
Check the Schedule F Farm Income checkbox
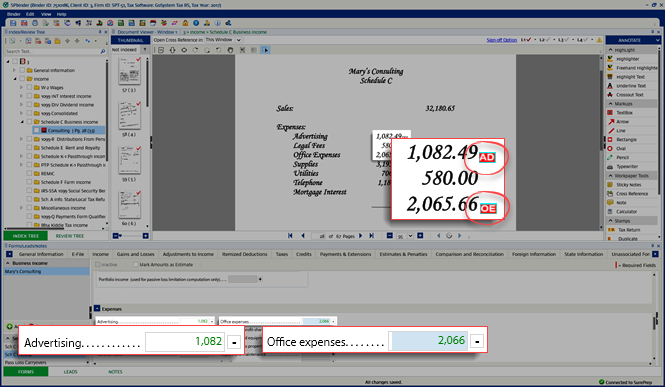[29, 182]
